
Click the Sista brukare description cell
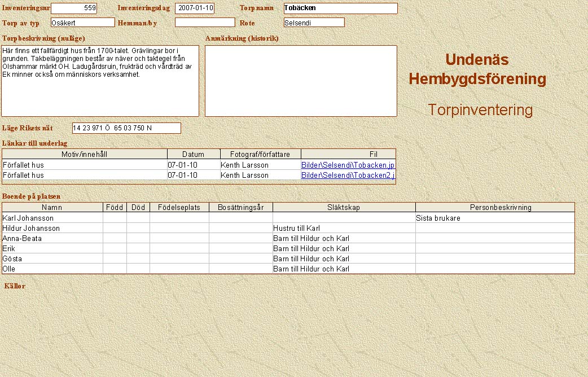point(494,218)
